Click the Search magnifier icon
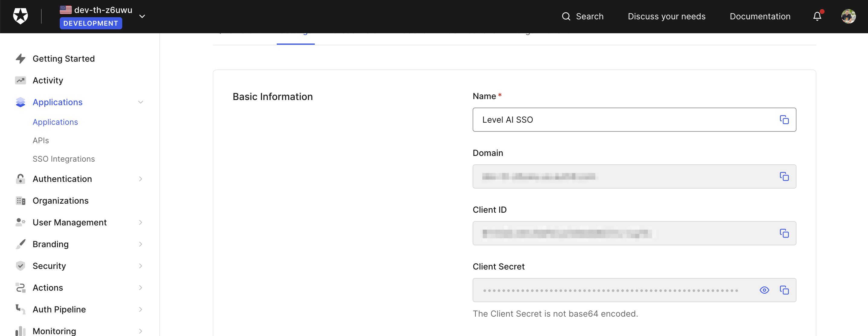 [x=566, y=16]
